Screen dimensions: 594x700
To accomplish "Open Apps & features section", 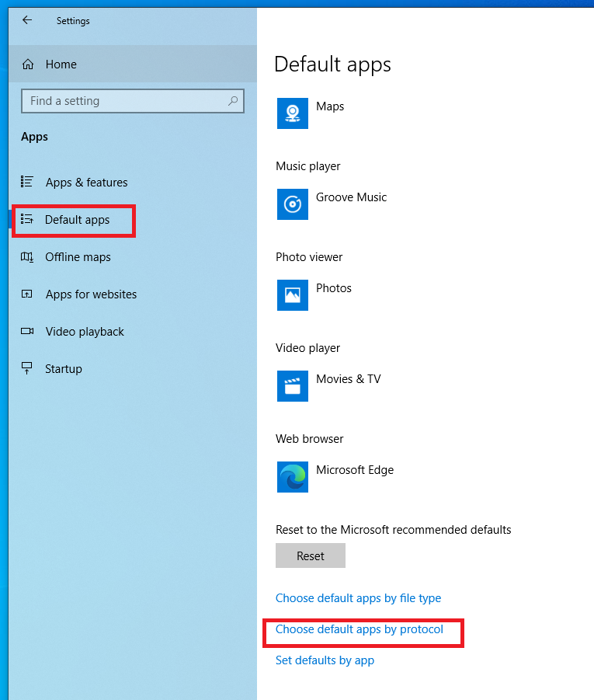I will point(86,182).
